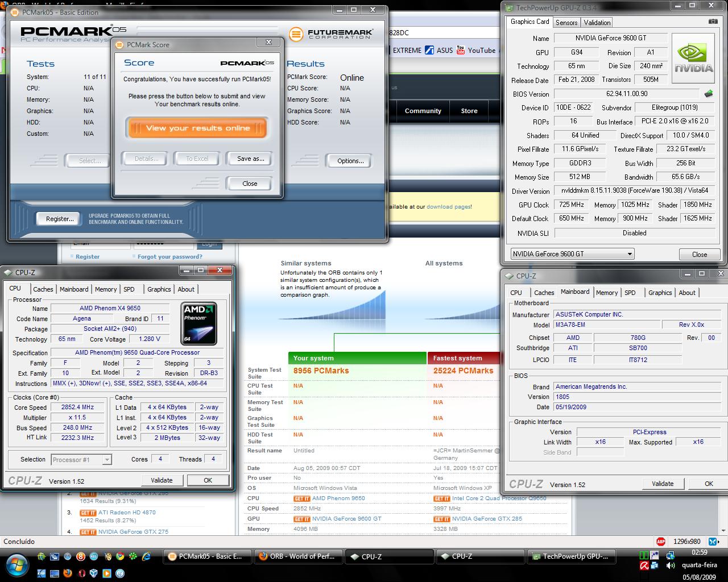This screenshot has height=582, width=728.
Task: Open the GPU-Z screenshot camera icon
Action: tap(713, 22)
